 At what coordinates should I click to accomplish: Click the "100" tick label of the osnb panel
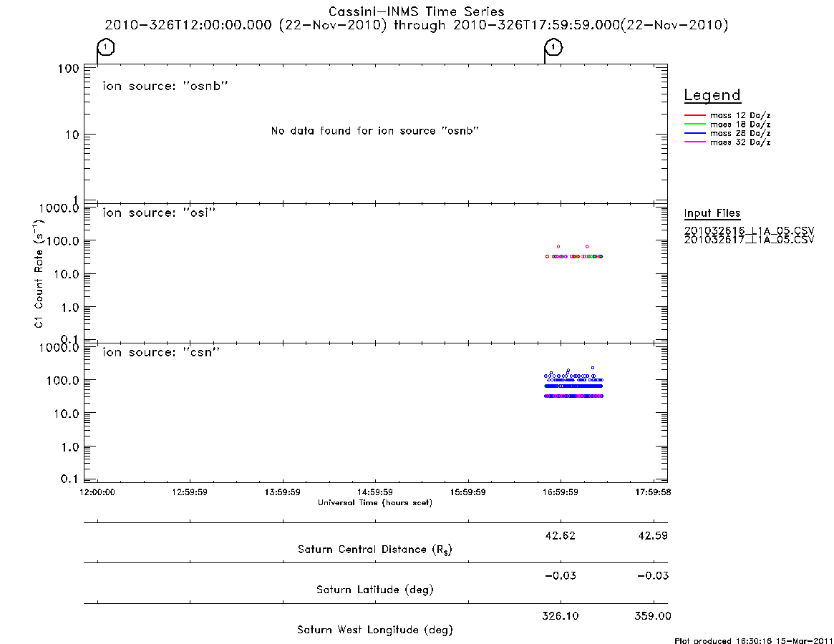69,69
